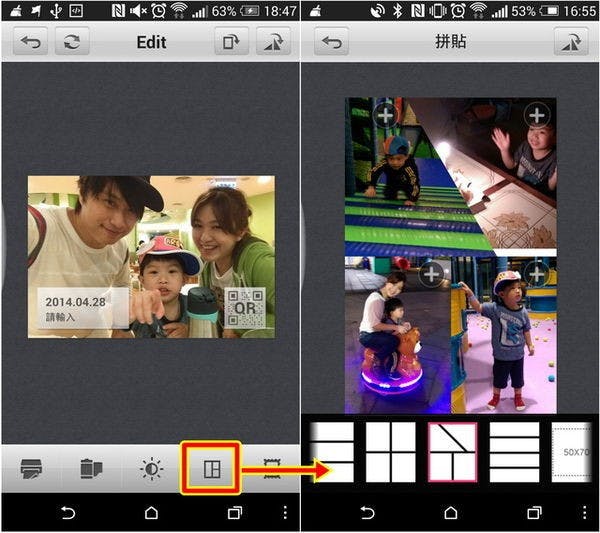Open the brightness adjustment tool
The image size is (600, 533).
click(151, 468)
